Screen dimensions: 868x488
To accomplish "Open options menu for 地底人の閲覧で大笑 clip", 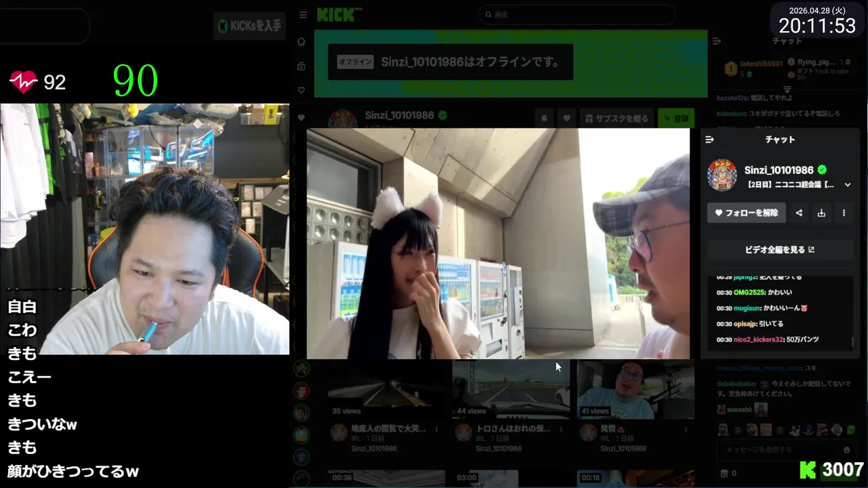I will pyautogui.click(x=437, y=429).
